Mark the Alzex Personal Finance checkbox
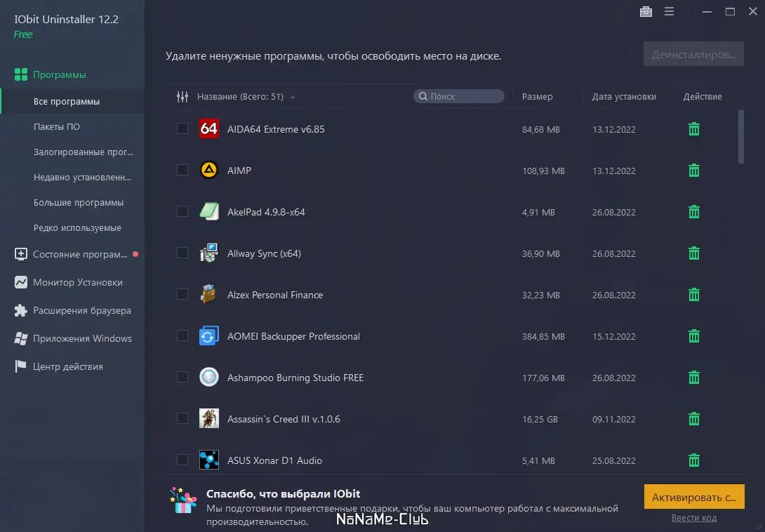 point(182,294)
